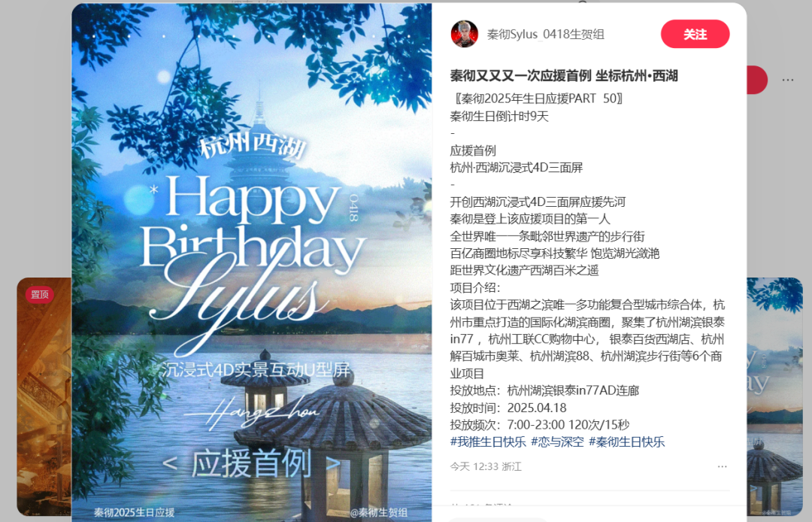Click the 今天 12:33 浙江 timestamp

[486, 466]
